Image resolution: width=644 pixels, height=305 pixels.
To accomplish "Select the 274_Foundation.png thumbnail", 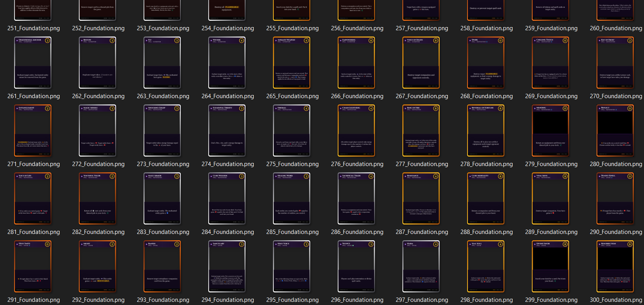I will click(227, 131).
